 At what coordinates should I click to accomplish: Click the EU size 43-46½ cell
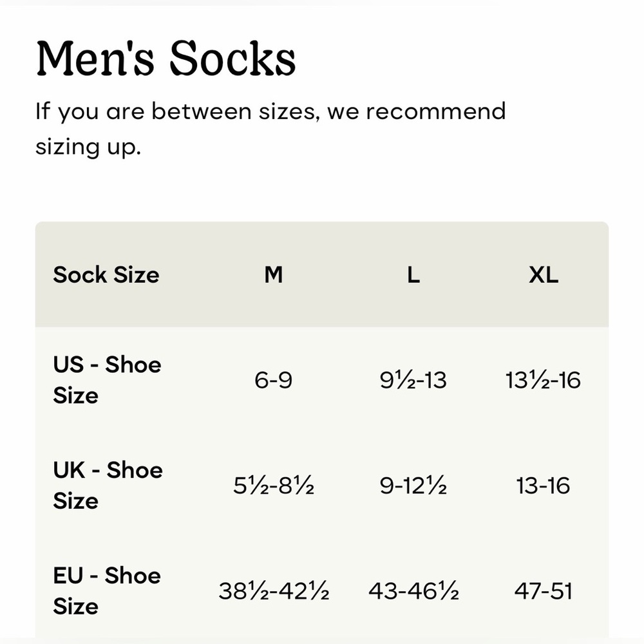coord(413,591)
